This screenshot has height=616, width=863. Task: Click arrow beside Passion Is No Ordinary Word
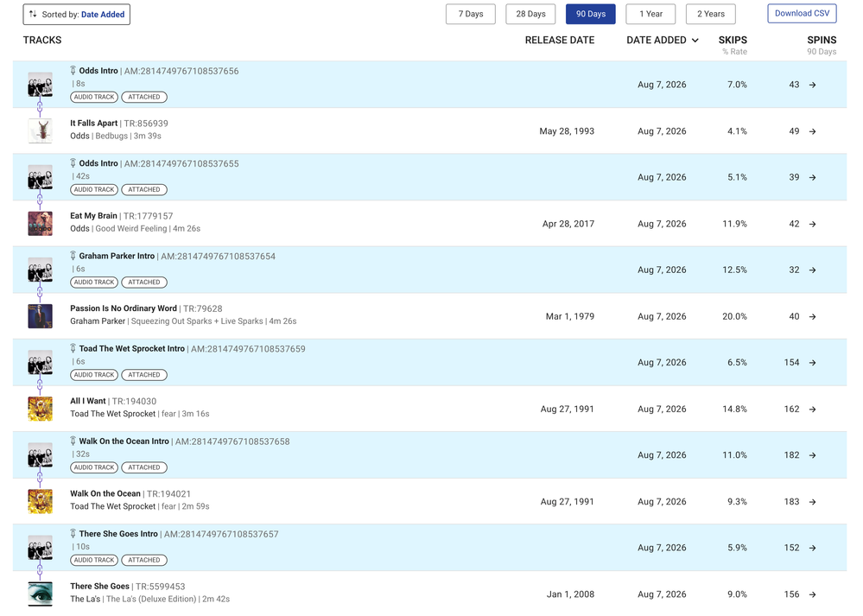click(x=812, y=316)
